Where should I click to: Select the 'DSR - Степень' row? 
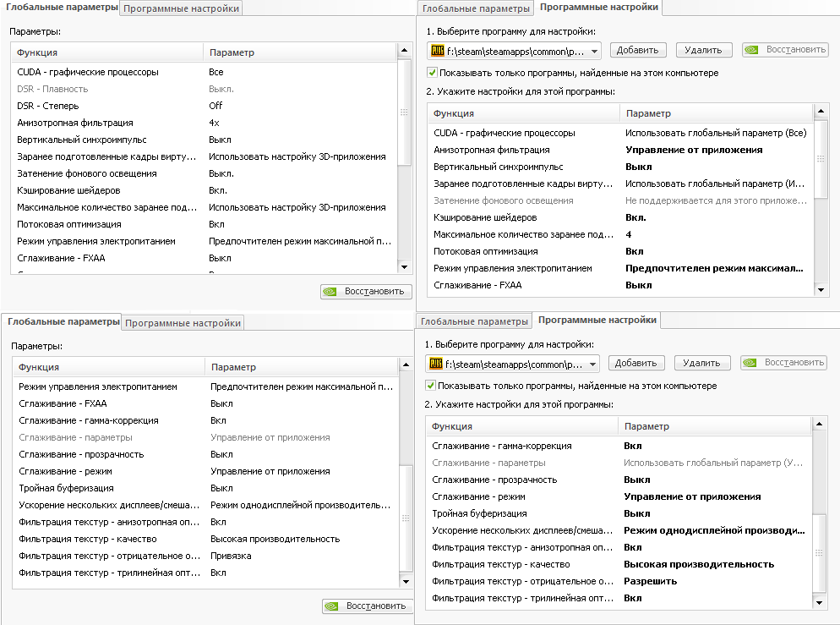(110, 106)
